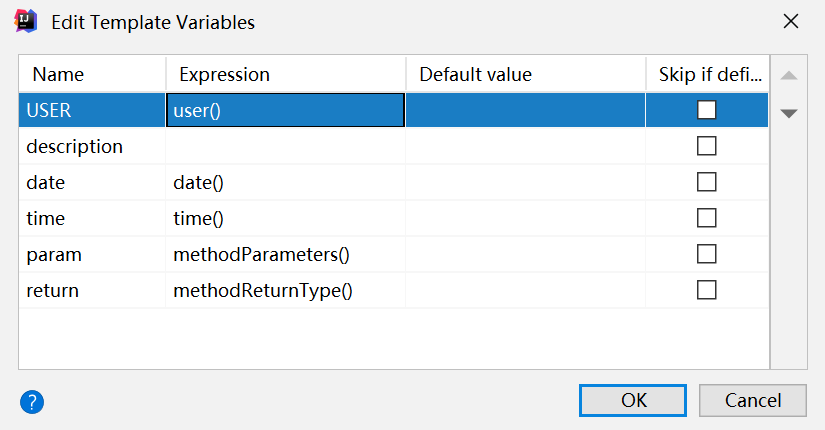Select the user() expression cell
This screenshot has height=430, width=825.
click(x=285, y=110)
